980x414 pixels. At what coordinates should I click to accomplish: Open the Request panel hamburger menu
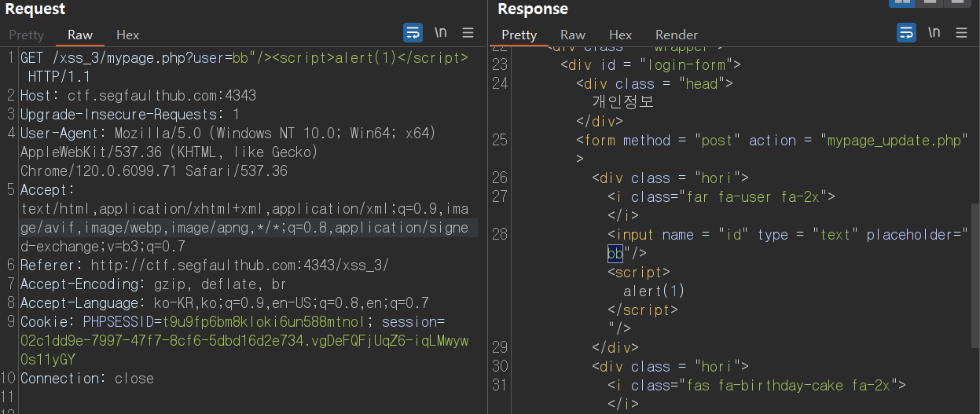pyautogui.click(x=468, y=33)
